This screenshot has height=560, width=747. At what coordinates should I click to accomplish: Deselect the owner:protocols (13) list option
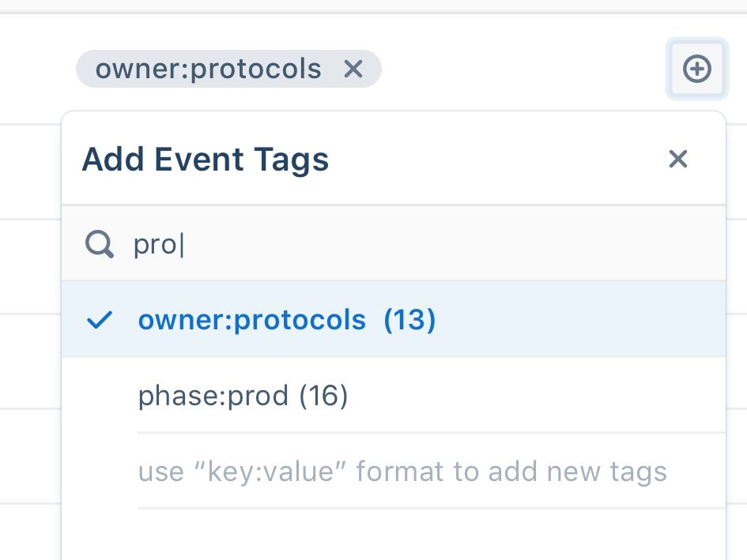pyautogui.click(x=251, y=320)
